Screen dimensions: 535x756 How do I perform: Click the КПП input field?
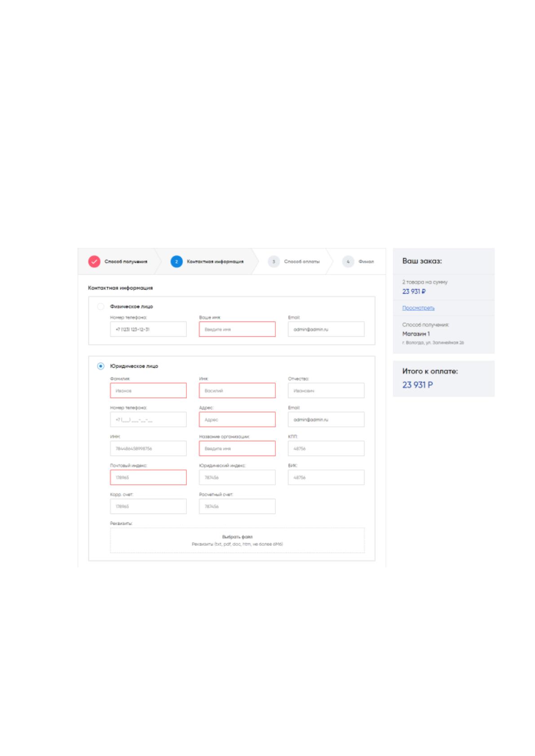tap(326, 448)
